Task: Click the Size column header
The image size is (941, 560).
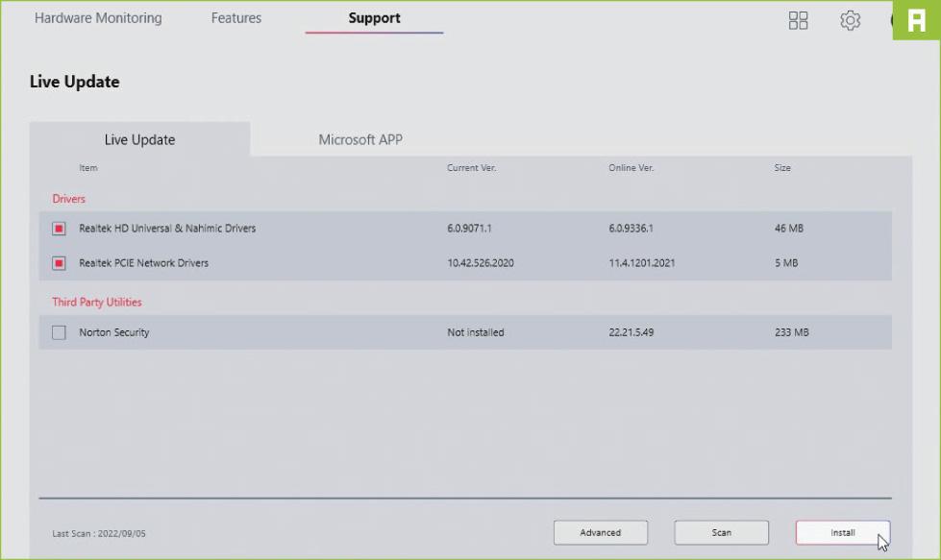Action: click(782, 168)
